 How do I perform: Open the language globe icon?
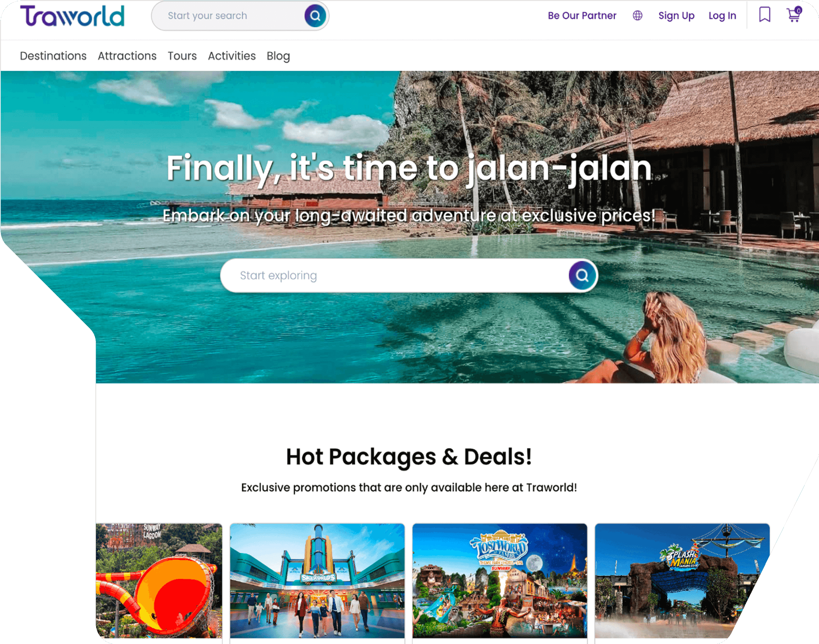[x=638, y=16]
